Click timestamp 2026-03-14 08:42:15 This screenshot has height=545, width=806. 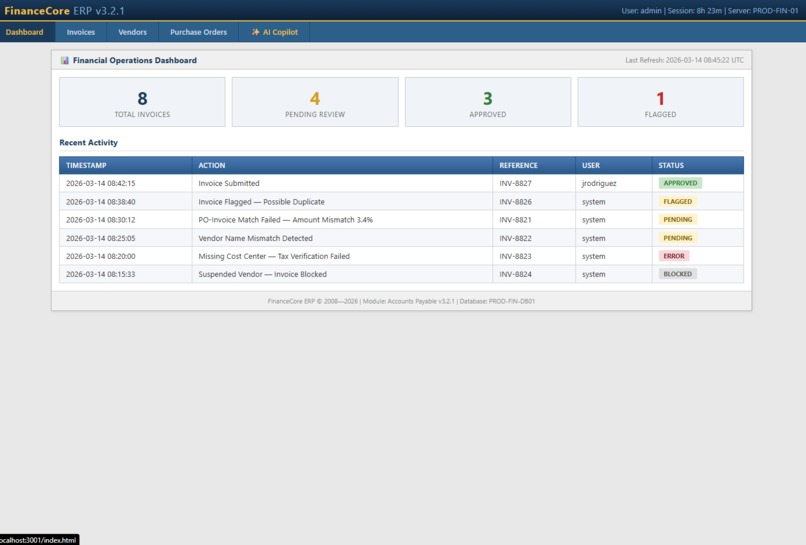[101, 183]
